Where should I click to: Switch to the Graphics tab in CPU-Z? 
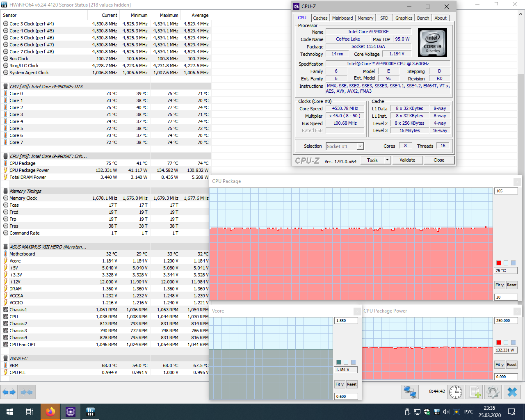(x=404, y=18)
